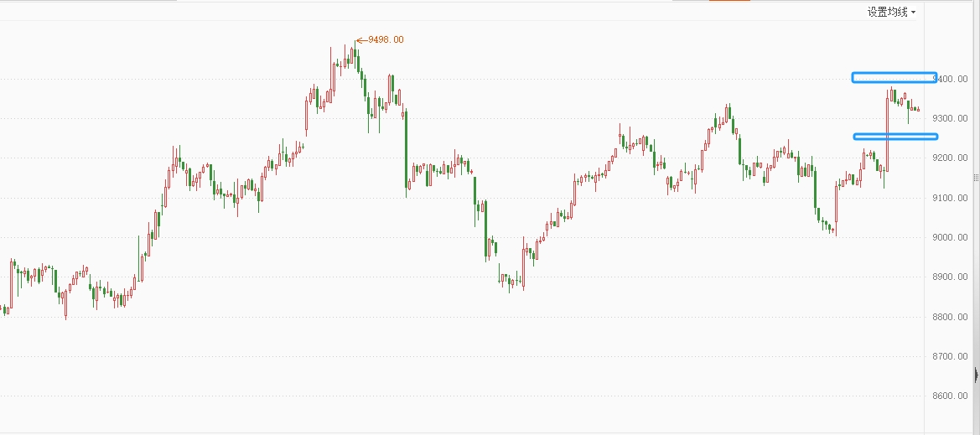Open the 设置均线 dropdown
The width and height of the screenshot is (980, 435).
tap(891, 12)
